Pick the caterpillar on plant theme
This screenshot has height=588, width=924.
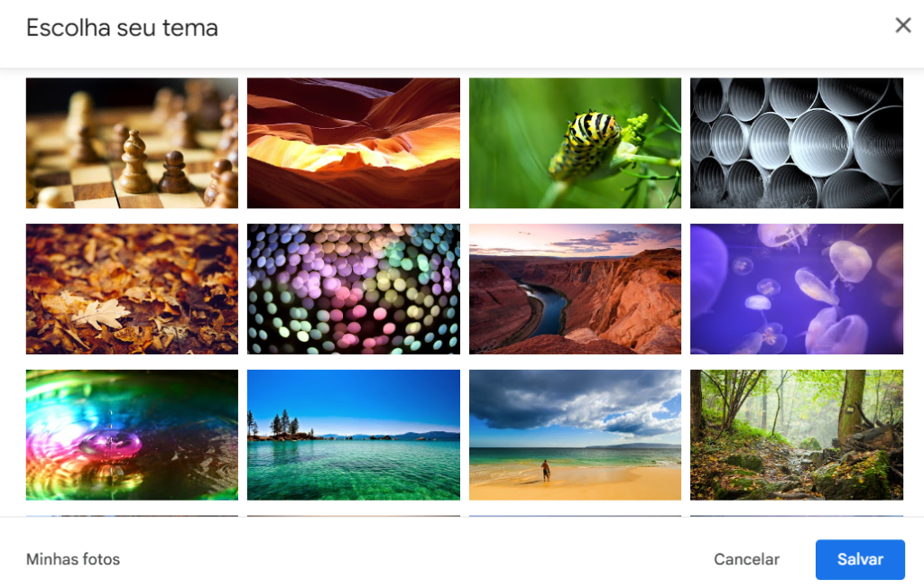[575, 143]
